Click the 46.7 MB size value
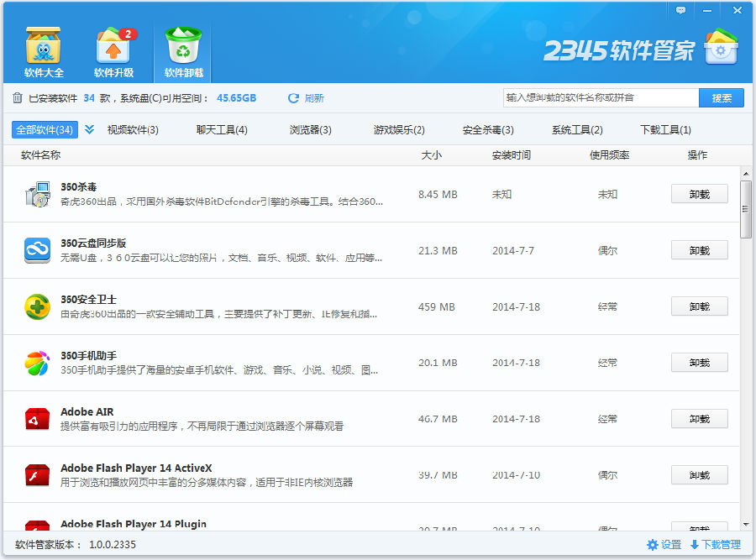 438,419
